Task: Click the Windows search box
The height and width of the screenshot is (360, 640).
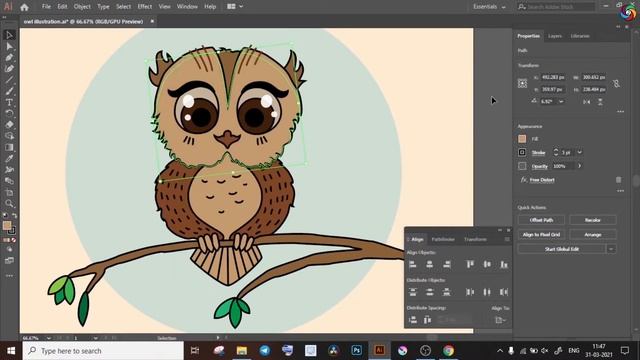Action: tap(103, 351)
